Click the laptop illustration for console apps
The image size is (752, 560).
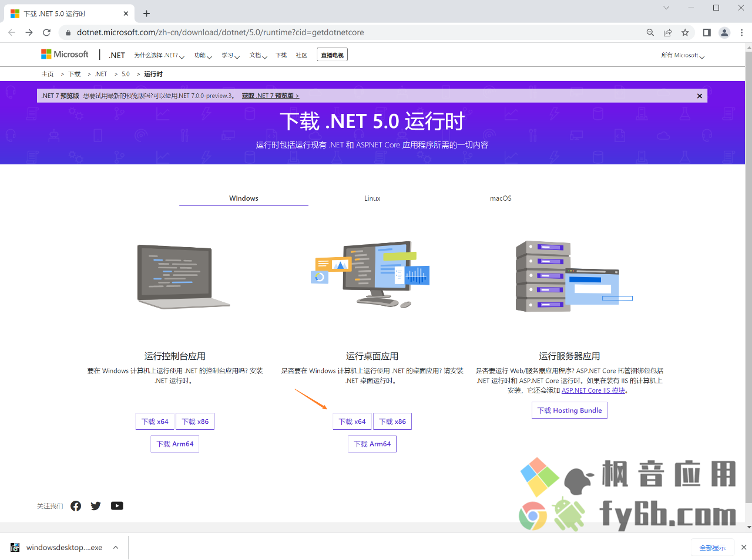(183, 276)
